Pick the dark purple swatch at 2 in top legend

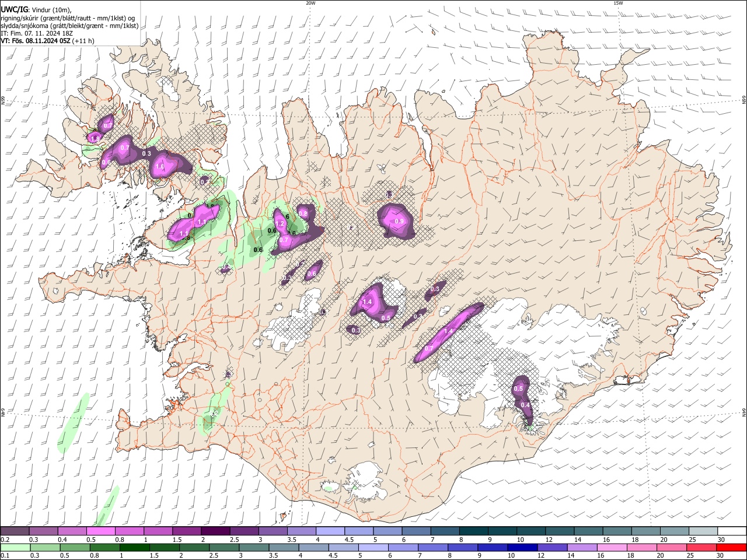(215, 531)
